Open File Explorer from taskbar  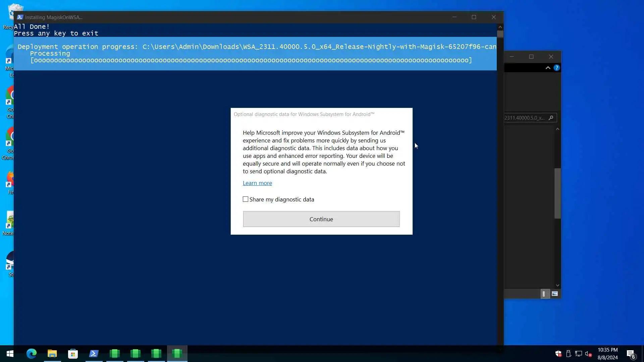click(52, 354)
